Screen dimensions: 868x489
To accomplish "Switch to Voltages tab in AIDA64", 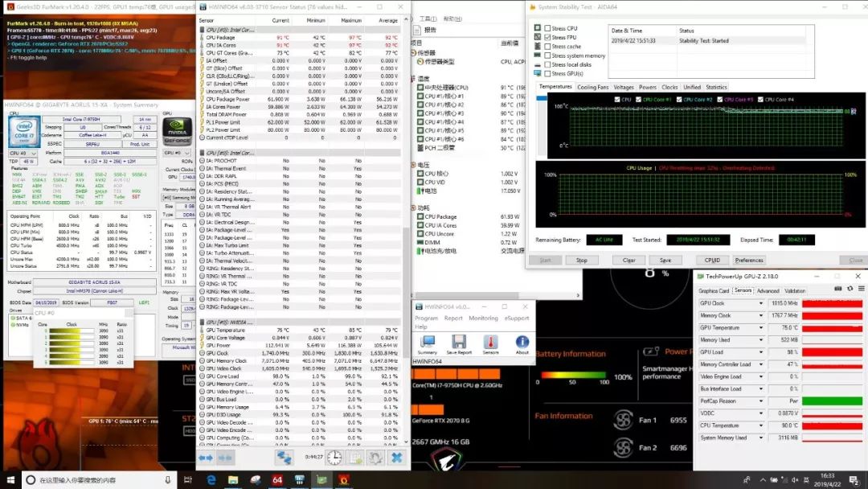I will click(624, 88).
